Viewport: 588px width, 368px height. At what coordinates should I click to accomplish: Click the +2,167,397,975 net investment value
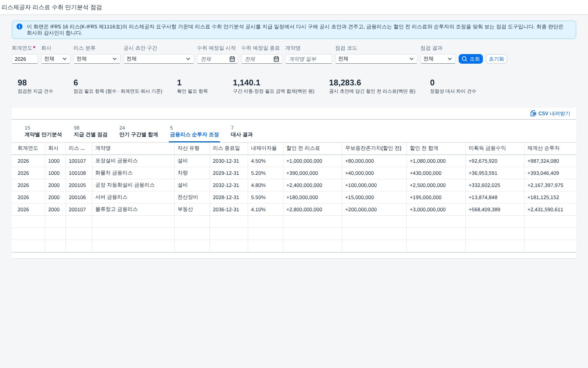545,185
